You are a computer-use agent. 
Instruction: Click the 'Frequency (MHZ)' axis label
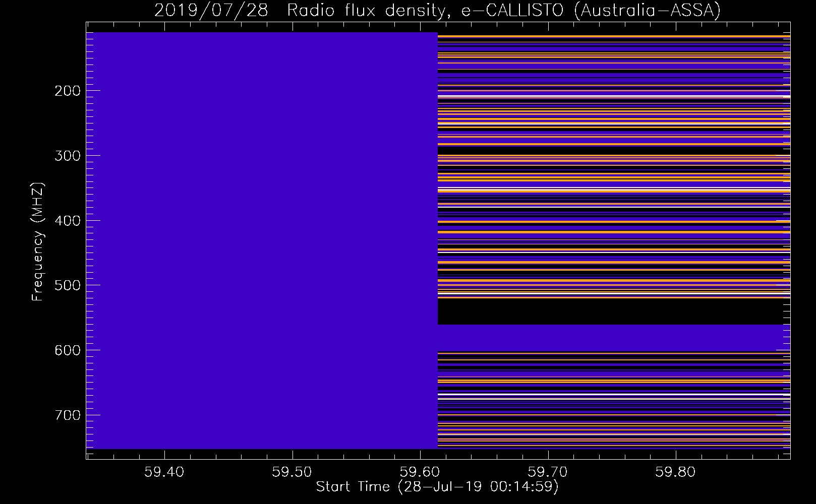pos(38,242)
